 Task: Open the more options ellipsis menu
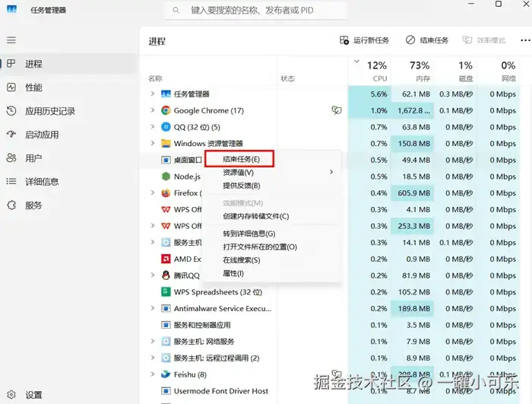[x=525, y=40]
